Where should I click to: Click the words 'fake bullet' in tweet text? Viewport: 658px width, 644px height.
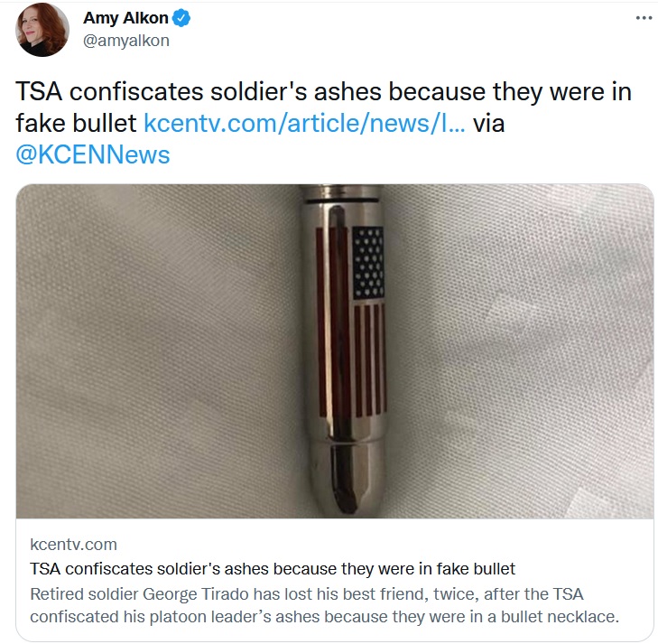point(76,124)
